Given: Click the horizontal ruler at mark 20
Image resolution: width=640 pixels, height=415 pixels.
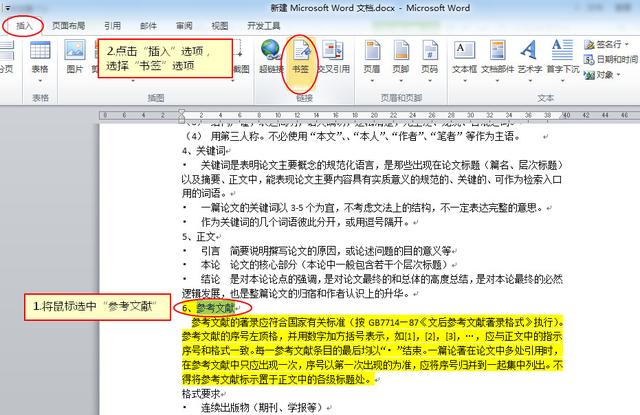Looking at the screenshot, I should pos(374,115).
